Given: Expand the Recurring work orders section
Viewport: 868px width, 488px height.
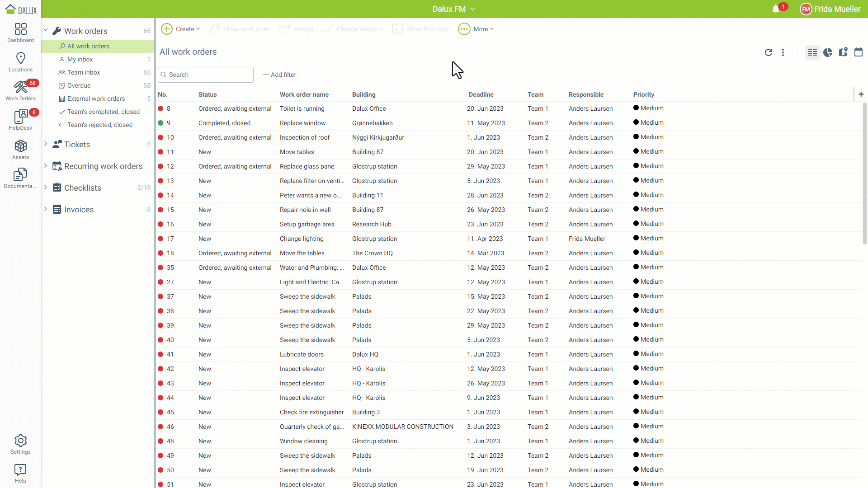Looking at the screenshot, I should pyautogui.click(x=46, y=166).
